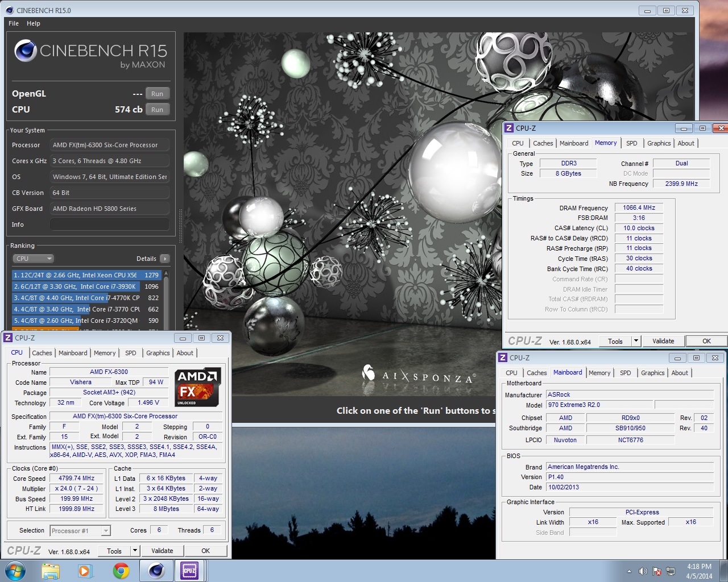Open Windows Explorer from the taskbar
The height and width of the screenshot is (582, 728).
[51, 571]
